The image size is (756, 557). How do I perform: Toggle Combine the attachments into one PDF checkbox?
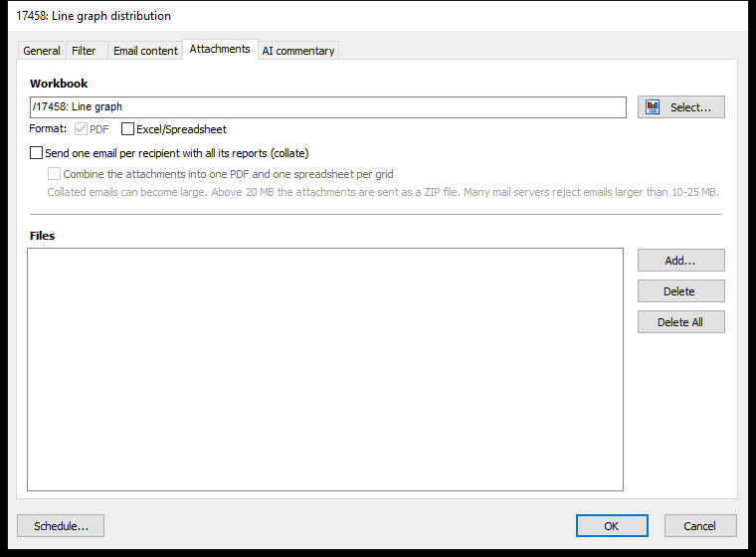tap(54, 174)
